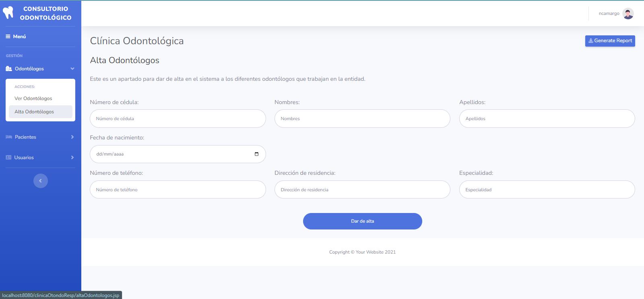Click the Fecha de nacimiento label
The width and height of the screenshot is (644, 299).
(x=117, y=138)
